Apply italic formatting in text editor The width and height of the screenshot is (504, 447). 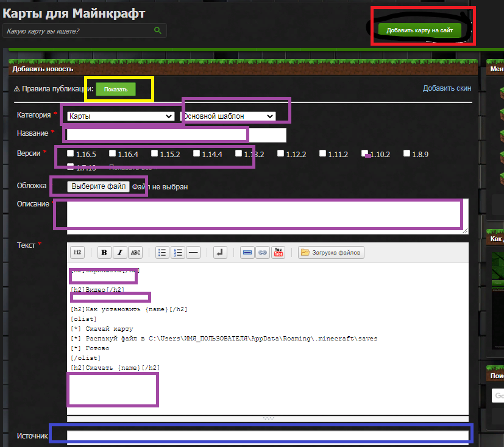click(119, 252)
